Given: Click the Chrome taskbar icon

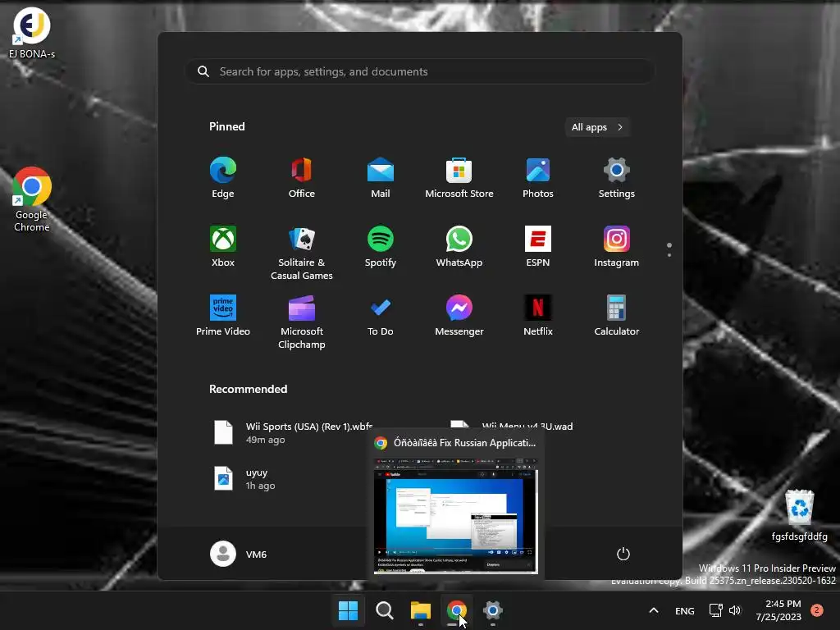Looking at the screenshot, I should point(456,610).
